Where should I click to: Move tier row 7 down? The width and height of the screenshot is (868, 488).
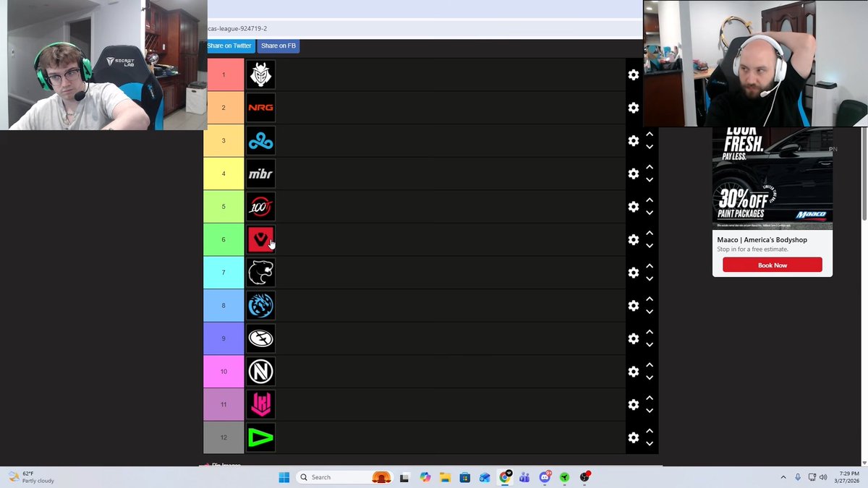pos(650,279)
